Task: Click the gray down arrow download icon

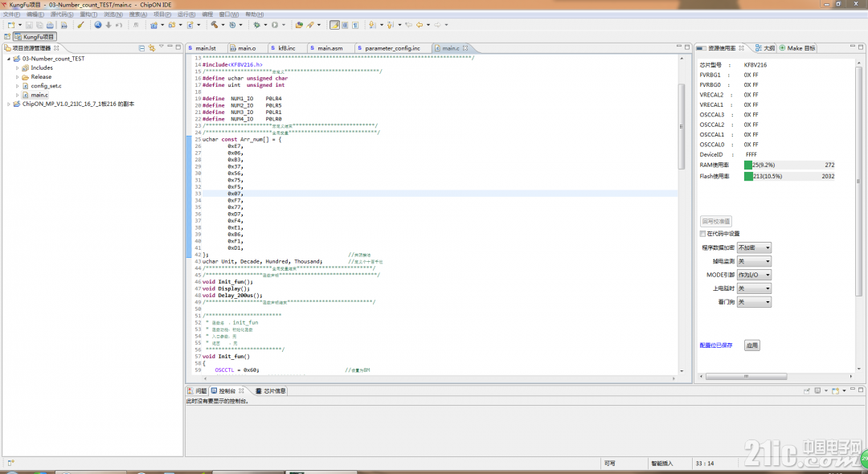Action: point(108,25)
